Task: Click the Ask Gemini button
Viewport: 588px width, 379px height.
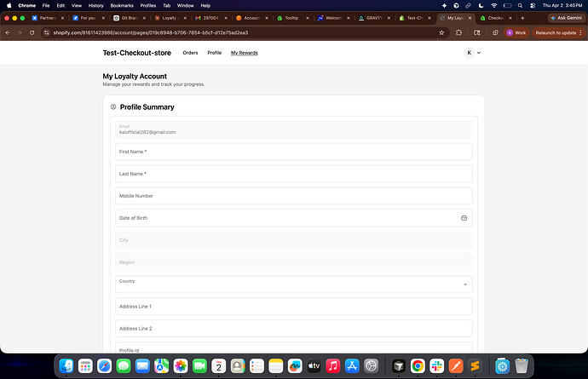Action: coord(566,18)
